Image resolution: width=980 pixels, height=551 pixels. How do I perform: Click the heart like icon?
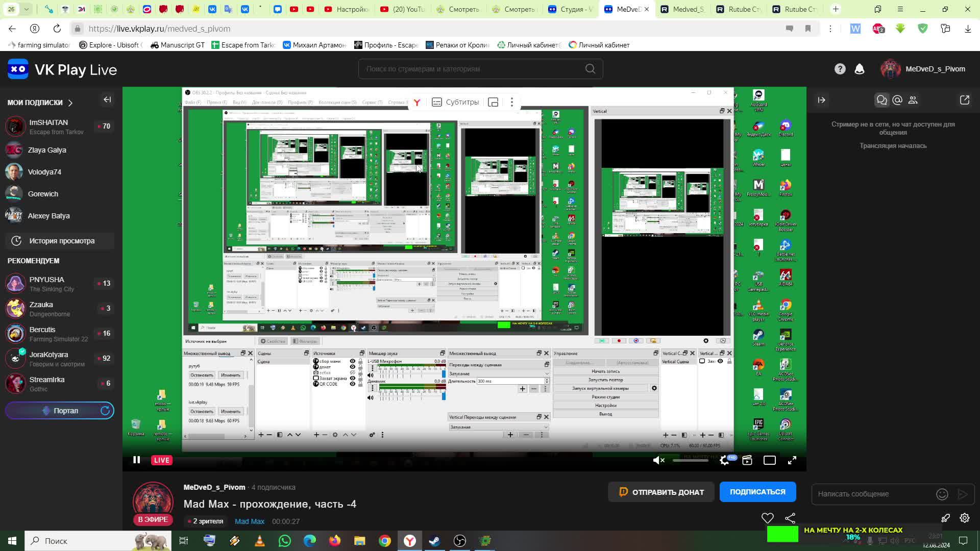coord(767,518)
